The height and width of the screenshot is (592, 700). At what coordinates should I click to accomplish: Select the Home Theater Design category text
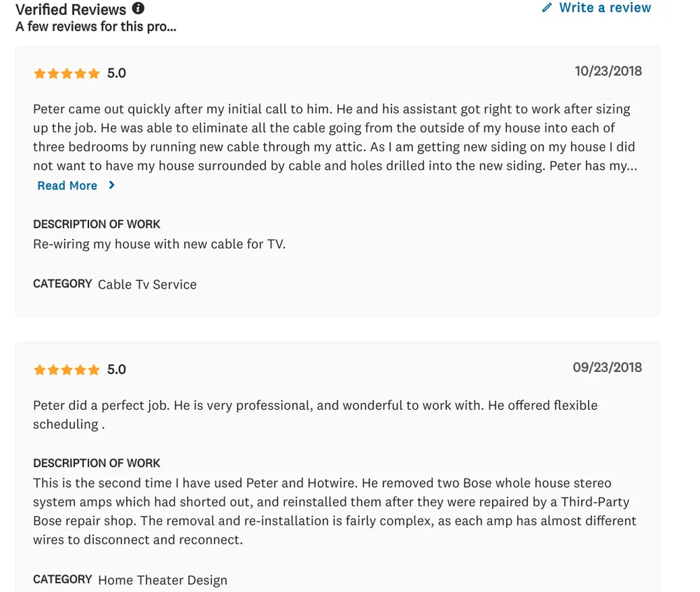tap(162, 580)
